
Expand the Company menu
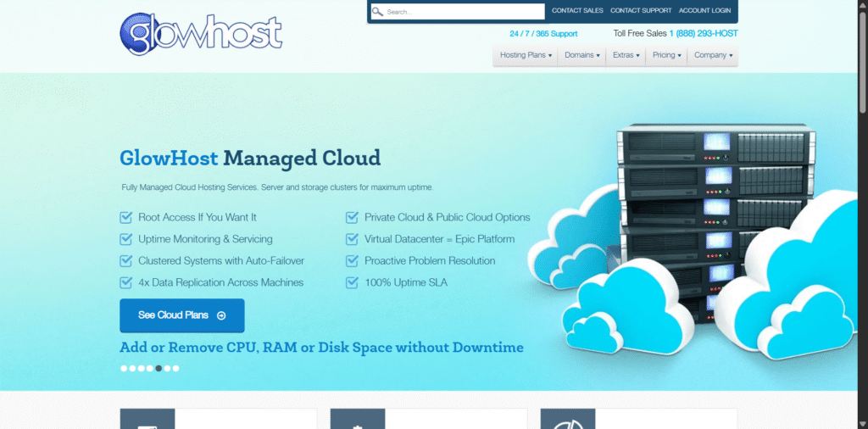713,55
